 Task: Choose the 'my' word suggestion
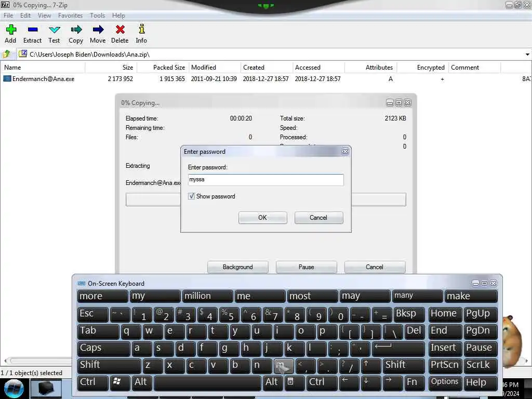coord(155,296)
